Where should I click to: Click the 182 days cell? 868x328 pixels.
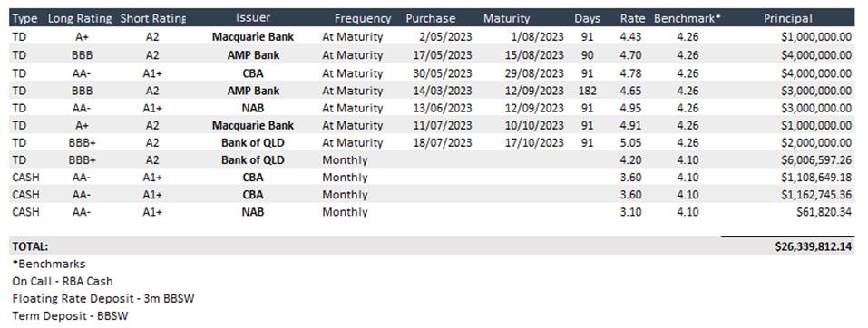(x=588, y=91)
